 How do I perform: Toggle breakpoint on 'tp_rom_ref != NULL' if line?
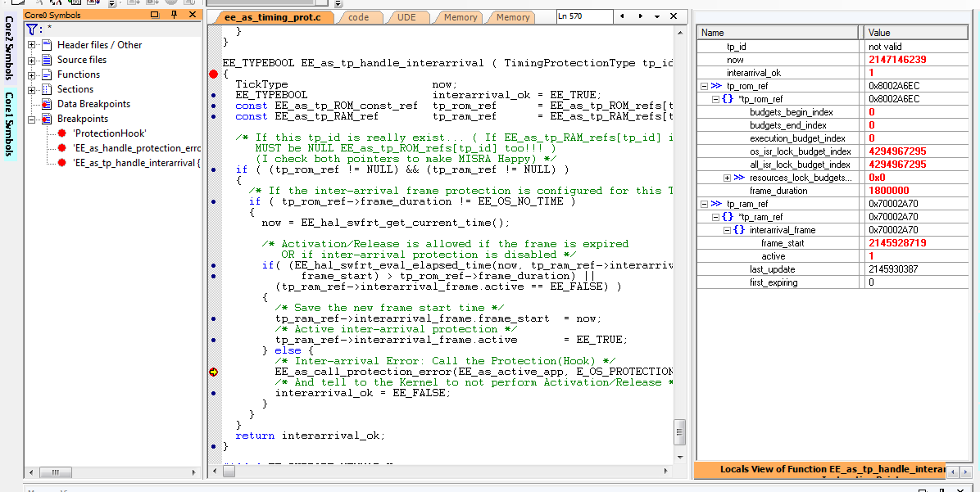coord(214,169)
